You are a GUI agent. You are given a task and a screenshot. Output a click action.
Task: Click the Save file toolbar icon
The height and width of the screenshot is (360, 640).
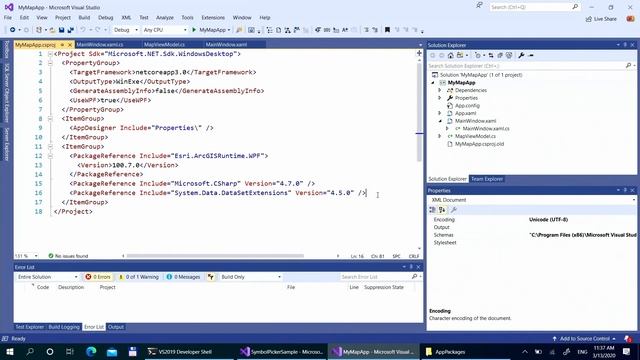(61, 30)
